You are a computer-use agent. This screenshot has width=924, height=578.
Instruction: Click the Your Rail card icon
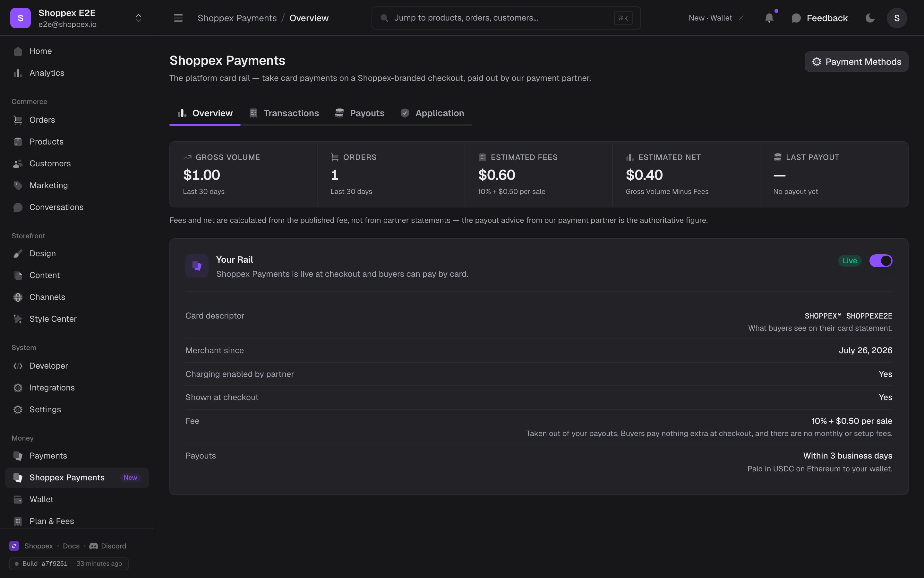coord(197,266)
